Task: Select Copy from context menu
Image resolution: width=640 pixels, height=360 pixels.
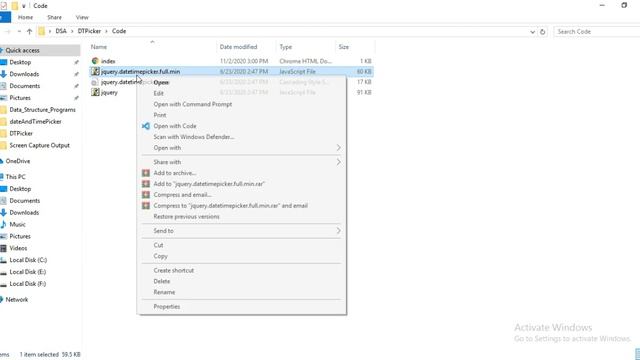Action: [x=241, y=256]
